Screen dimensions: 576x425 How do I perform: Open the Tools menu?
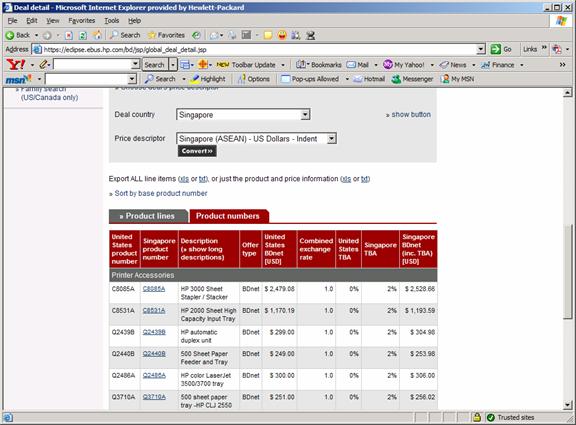click(112, 21)
